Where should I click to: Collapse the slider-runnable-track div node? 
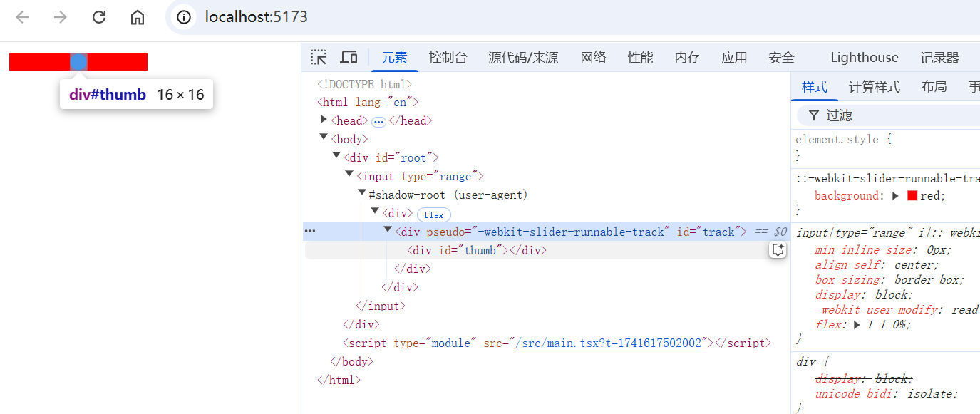(x=388, y=230)
